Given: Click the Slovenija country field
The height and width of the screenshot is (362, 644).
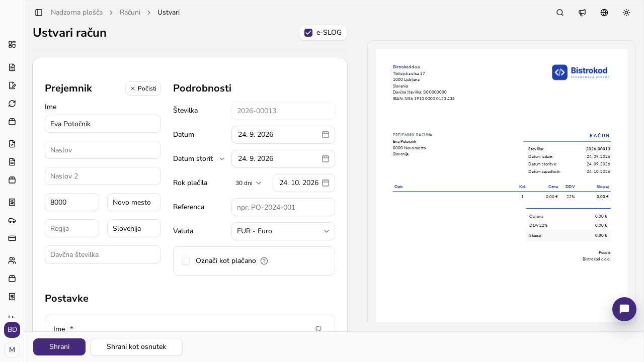Looking at the screenshot, I should point(134,228).
